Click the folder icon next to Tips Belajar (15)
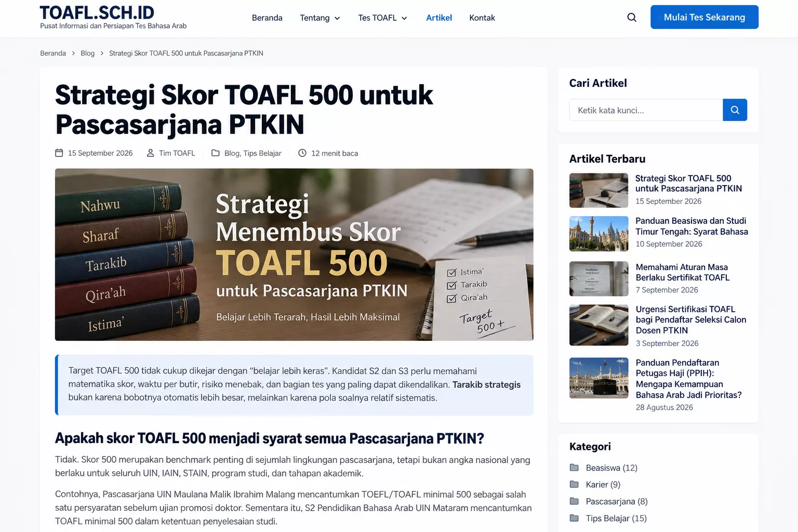 [x=574, y=518]
